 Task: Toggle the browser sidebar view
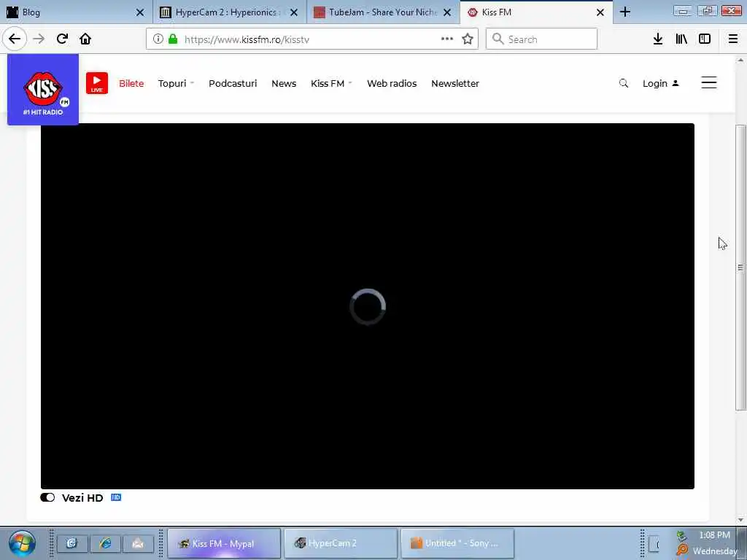click(705, 39)
